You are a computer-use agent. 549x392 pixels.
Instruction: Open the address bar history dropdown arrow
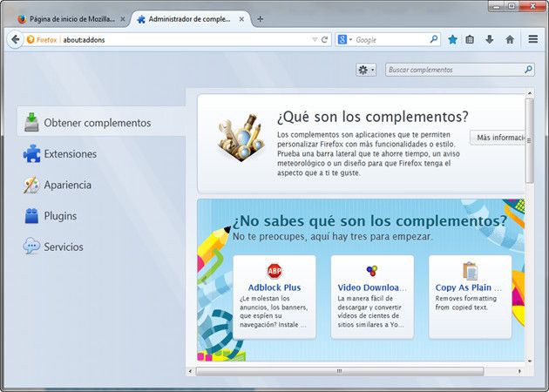coord(315,39)
